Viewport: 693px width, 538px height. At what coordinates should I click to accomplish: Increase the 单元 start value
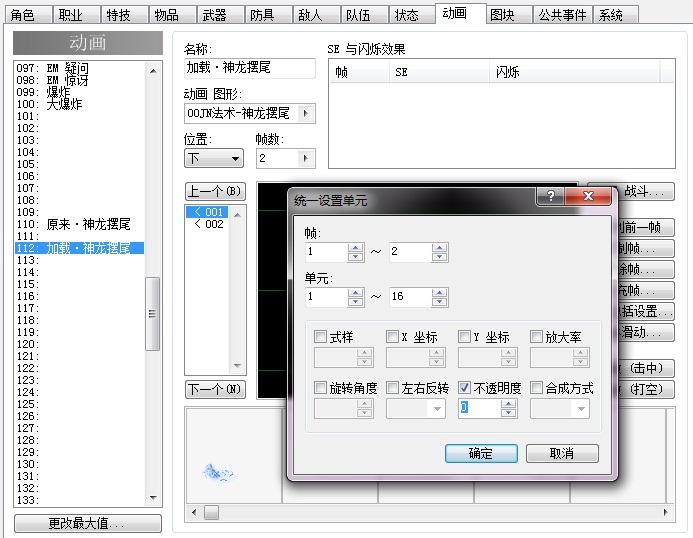pos(355,293)
